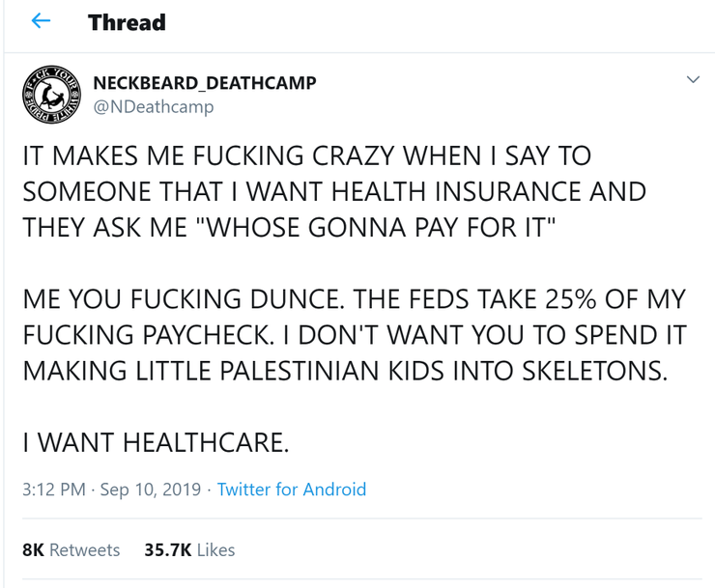
Task: Click the first paragraph about health insurance
Action: point(334,191)
